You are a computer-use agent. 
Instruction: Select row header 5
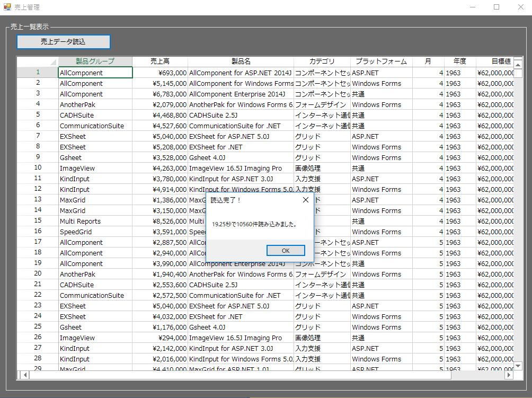click(x=38, y=114)
